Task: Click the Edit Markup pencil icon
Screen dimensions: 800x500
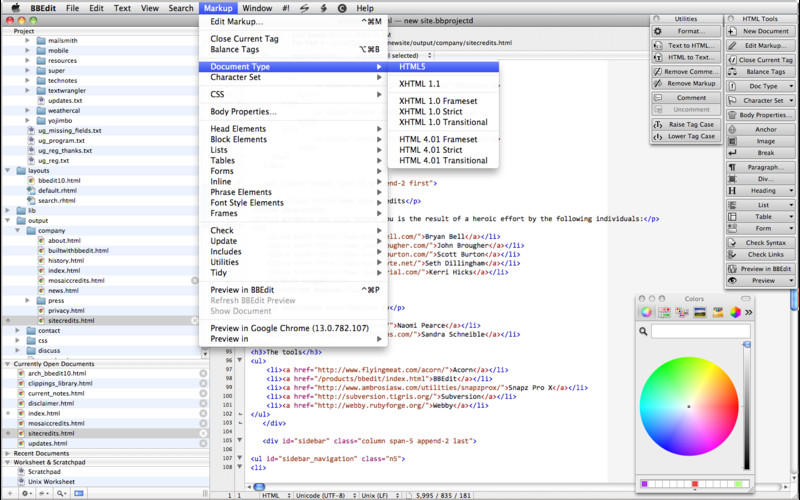Action: [732, 45]
